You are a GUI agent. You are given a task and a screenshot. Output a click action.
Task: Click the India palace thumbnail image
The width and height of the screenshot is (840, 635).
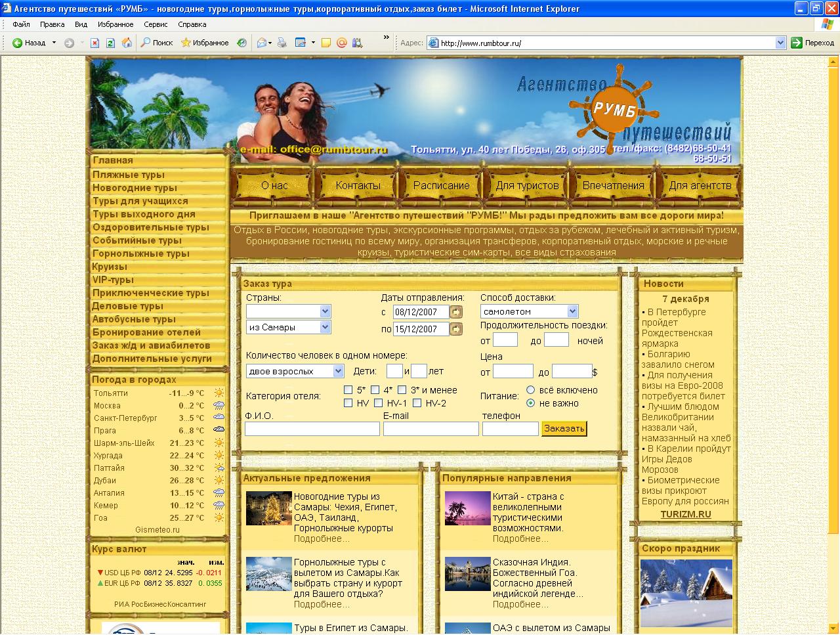click(467, 575)
